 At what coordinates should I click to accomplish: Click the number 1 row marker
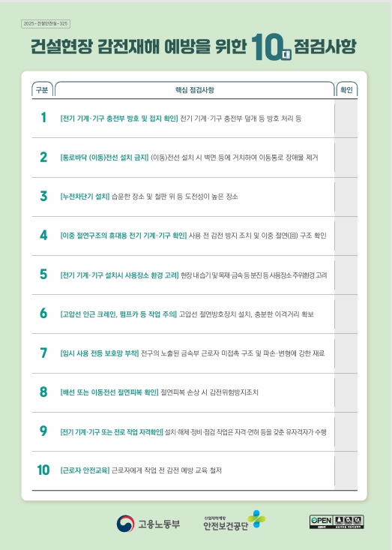point(43,118)
